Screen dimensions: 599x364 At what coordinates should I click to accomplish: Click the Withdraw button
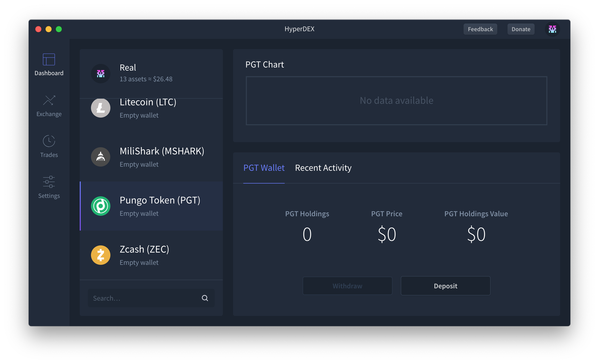point(347,286)
